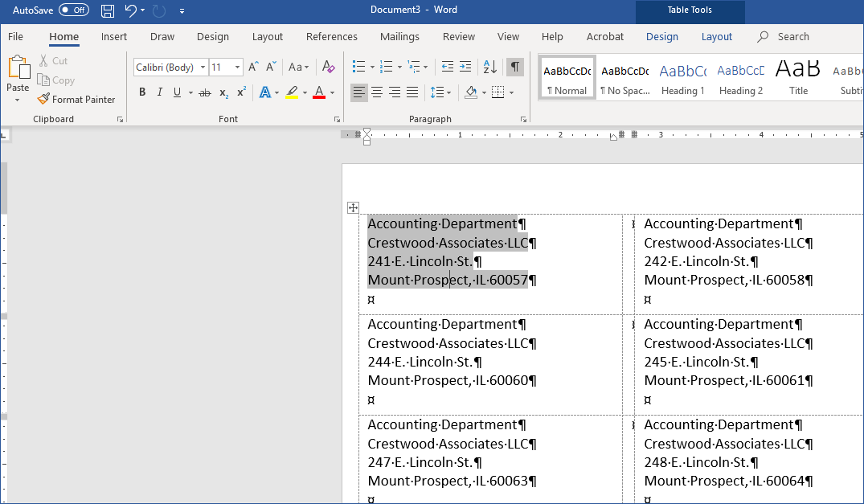Apply the Heading 2 style

click(x=740, y=77)
